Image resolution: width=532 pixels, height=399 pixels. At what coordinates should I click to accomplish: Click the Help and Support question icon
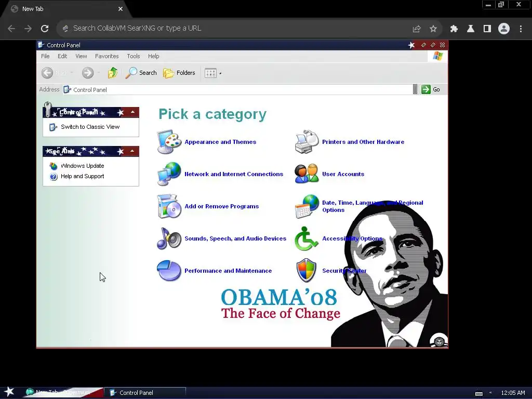click(x=54, y=177)
